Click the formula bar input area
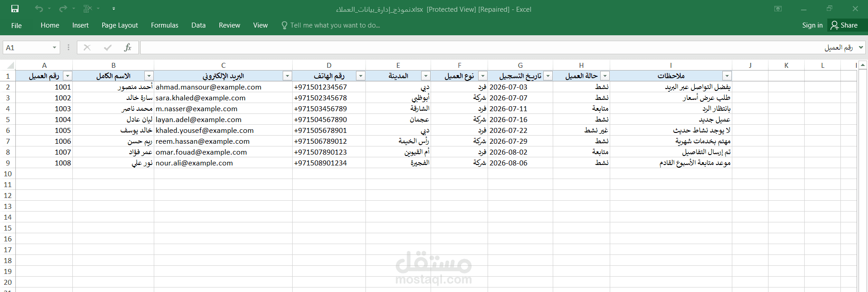The image size is (868, 292). [498, 47]
